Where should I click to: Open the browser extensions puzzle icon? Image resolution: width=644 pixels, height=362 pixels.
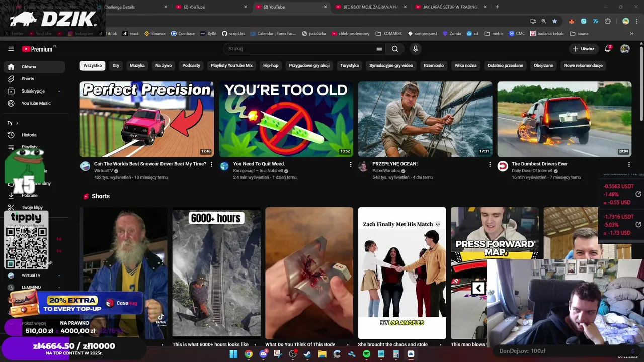tap(608, 21)
